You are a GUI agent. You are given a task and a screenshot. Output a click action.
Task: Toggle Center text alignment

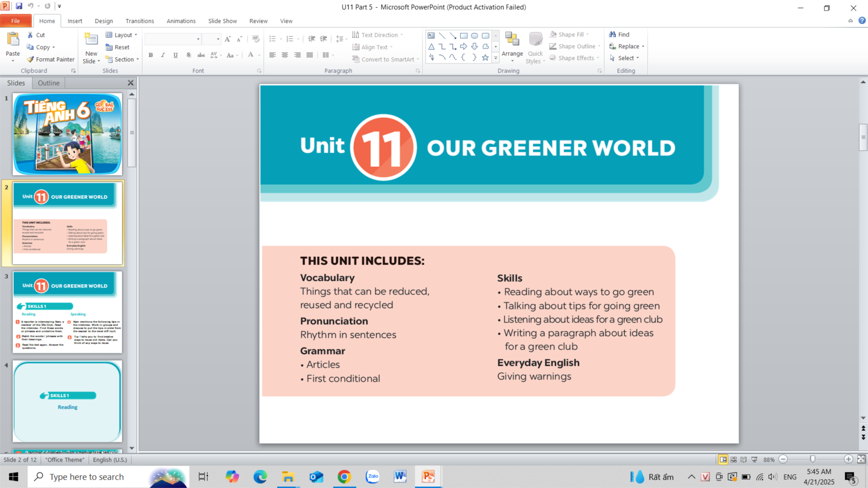(x=285, y=55)
